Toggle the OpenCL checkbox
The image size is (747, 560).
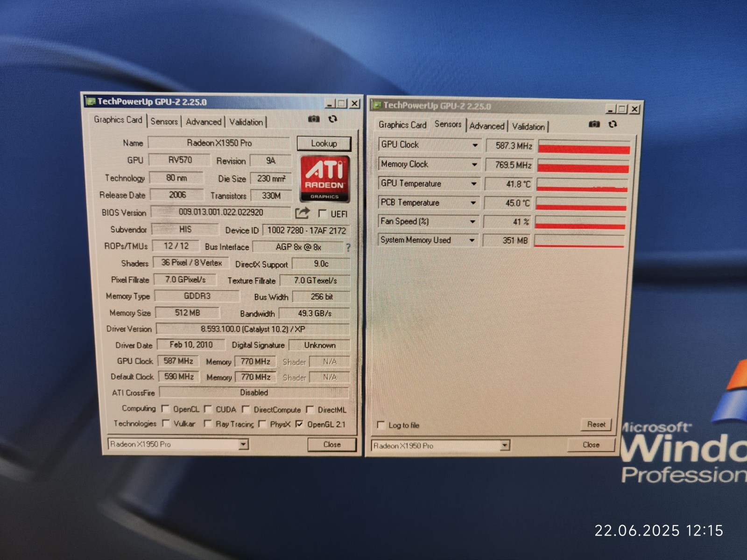(x=165, y=409)
